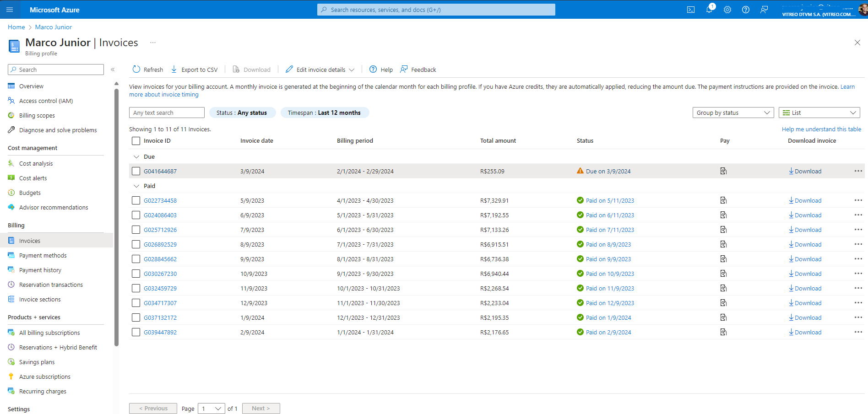Select the checkbox for invoice G039447892
Screen dimensions: 868x414
pyautogui.click(x=136, y=332)
